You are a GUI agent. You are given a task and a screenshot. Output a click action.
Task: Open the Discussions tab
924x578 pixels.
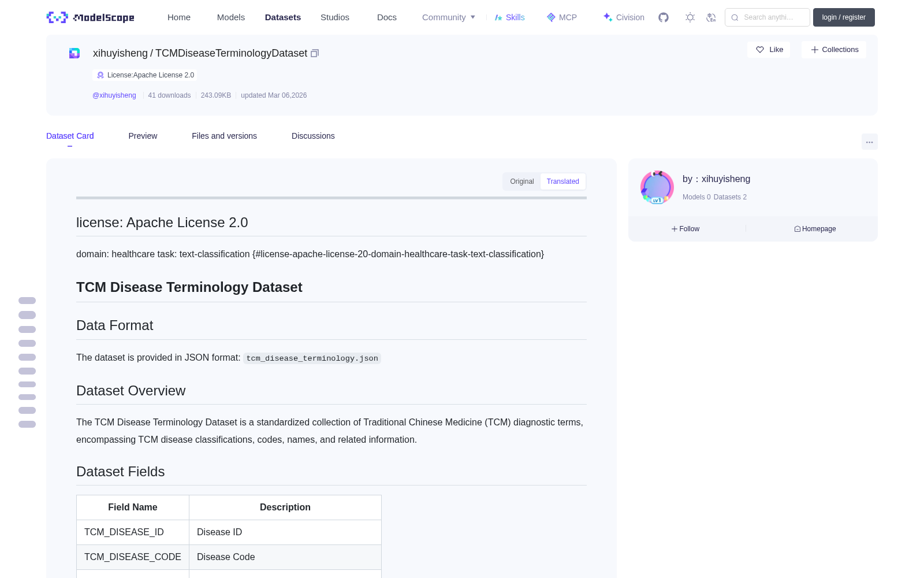[x=313, y=136]
